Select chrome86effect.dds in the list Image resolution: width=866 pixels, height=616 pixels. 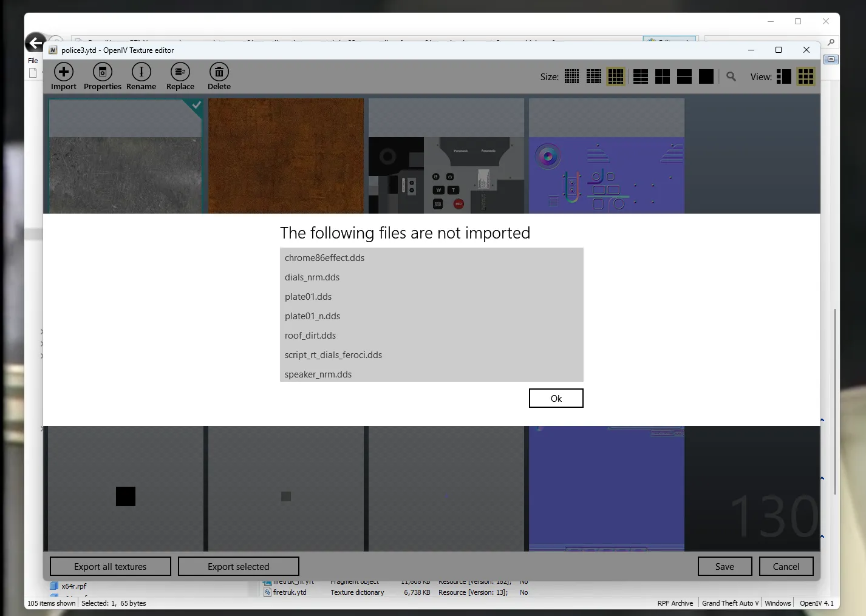point(325,258)
